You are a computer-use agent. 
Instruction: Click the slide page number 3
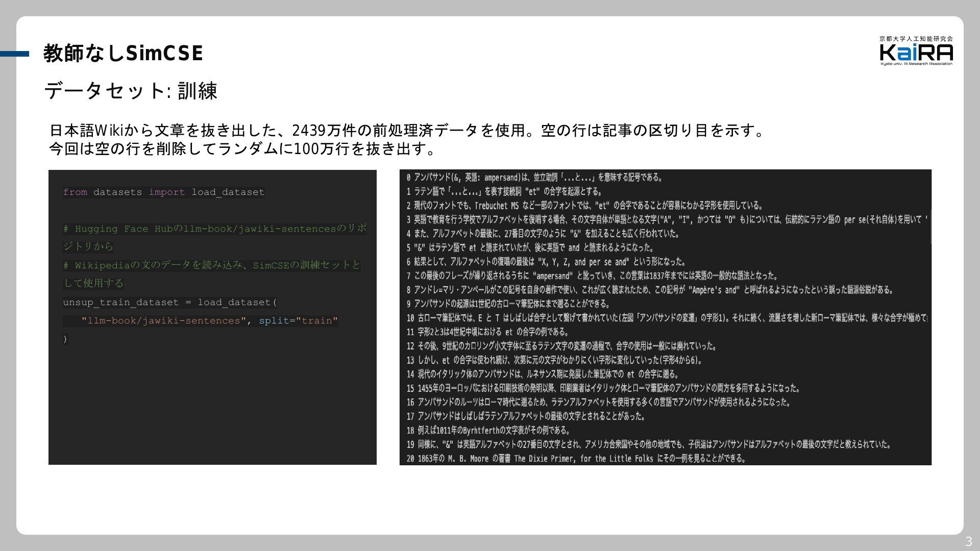coord(969,542)
